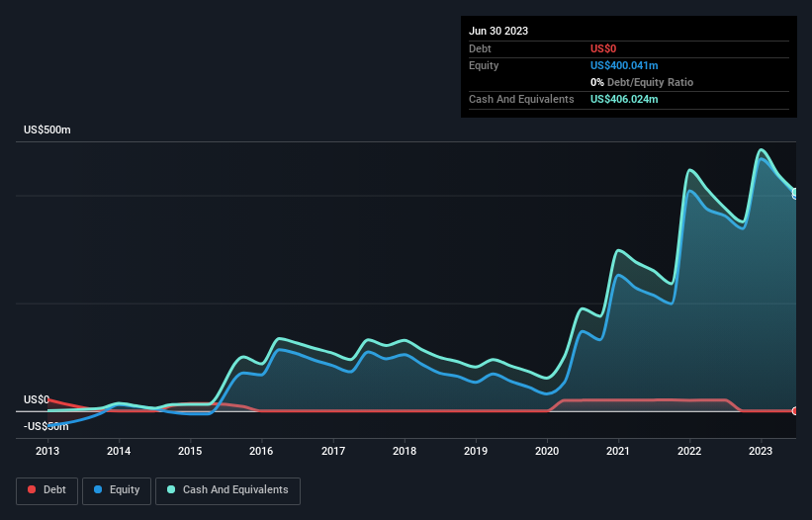Click the teal Cash And Equivalents dot
This screenshot has height=520, width=812.
[x=171, y=489]
